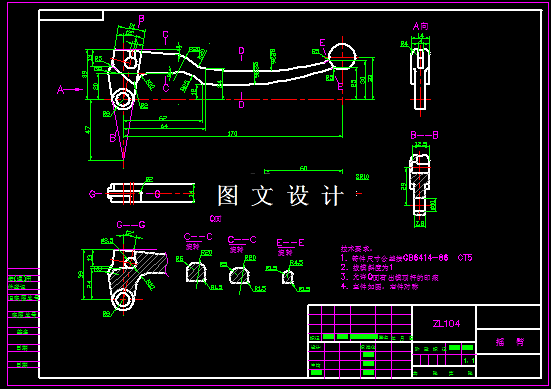Select the 47 vertical dimension text

88,130
